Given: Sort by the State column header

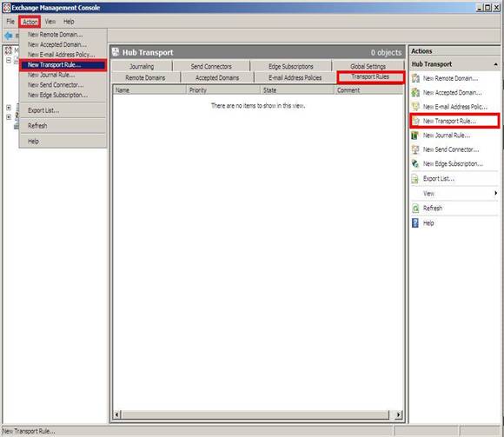Looking at the screenshot, I should 297,90.
